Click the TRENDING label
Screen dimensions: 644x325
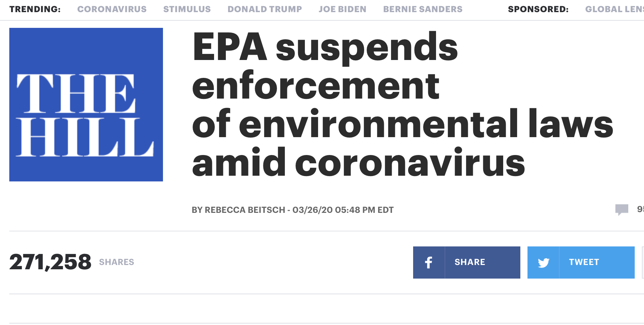pos(35,9)
